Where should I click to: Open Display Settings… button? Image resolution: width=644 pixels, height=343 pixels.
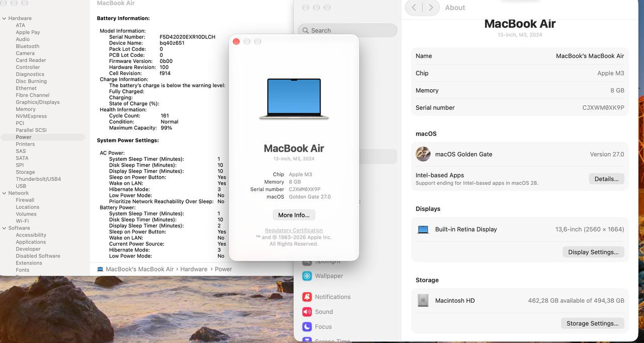pos(593,252)
